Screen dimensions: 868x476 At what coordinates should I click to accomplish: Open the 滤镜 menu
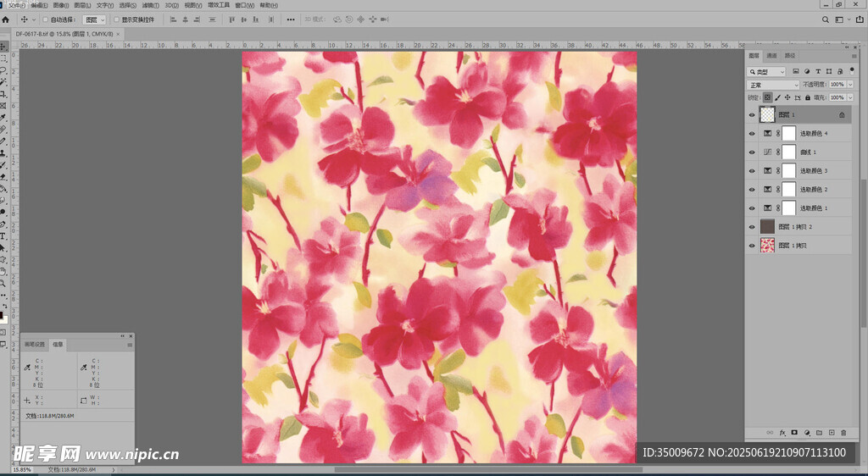pyautogui.click(x=150, y=5)
